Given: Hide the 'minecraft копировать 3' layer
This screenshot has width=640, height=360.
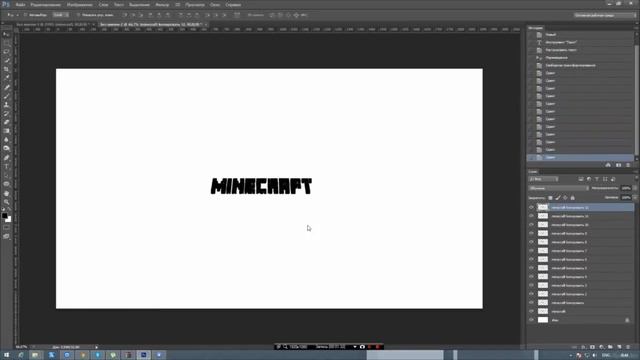Looking at the screenshot, I should point(531,285).
